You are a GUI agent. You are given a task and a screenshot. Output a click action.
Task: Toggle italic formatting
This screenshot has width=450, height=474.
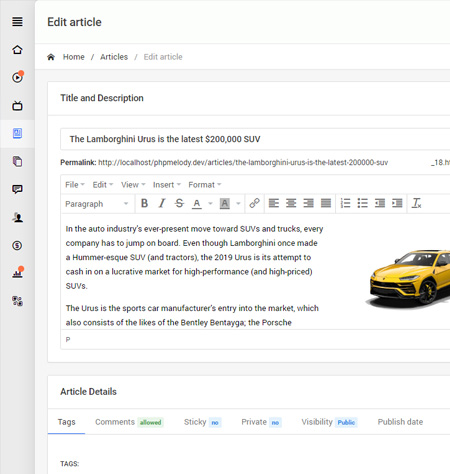(162, 203)
